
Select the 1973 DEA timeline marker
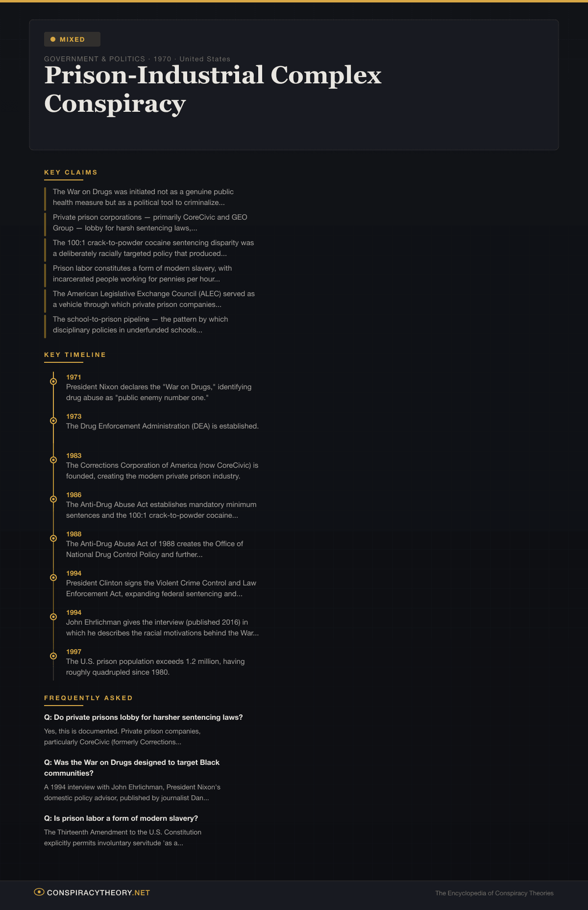pyautogui.click(x=53, y=421)
